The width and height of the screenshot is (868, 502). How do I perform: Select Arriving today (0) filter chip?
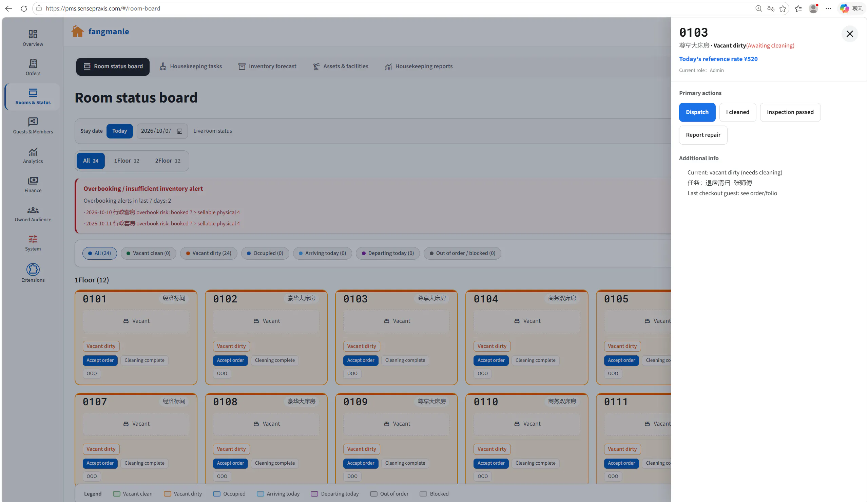(x=322, y=253)
